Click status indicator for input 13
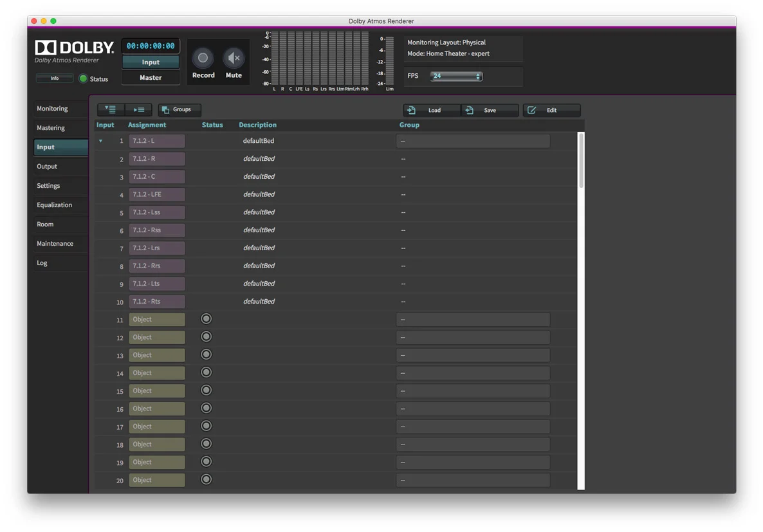 click(207, 354)
